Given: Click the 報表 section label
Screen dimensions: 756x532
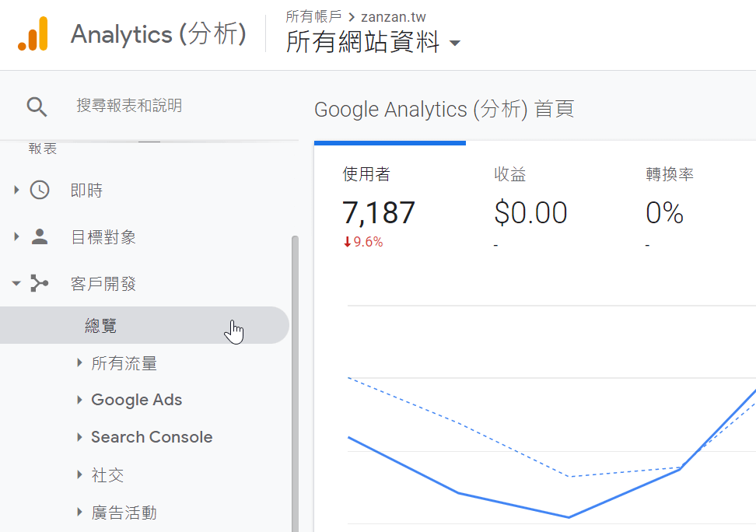Looking at the screenshot, I should [x=43, y=149].
